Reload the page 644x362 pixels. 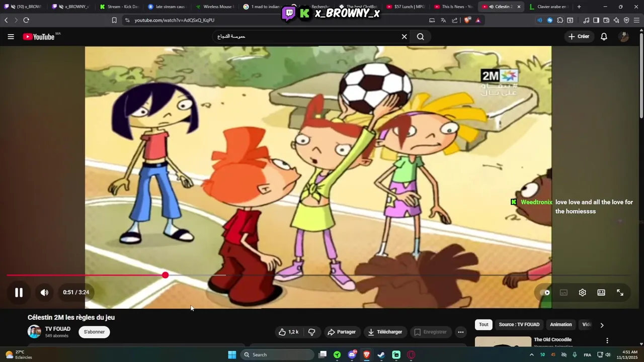(26, 20)
